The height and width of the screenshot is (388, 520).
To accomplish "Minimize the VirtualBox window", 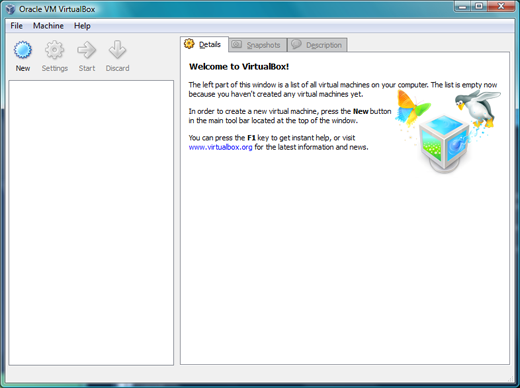I will pyautogui.click(x=462, y=6).
